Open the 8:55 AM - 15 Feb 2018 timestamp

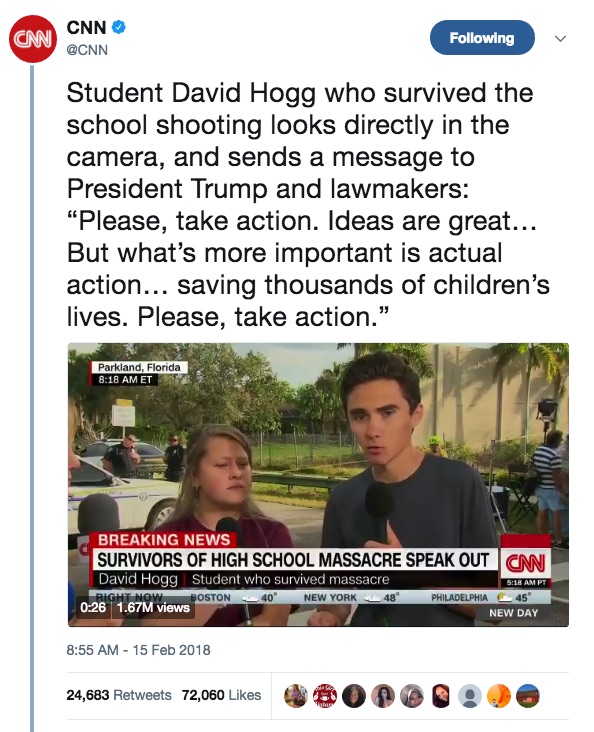pyautogui.click(x=138, y=650)
